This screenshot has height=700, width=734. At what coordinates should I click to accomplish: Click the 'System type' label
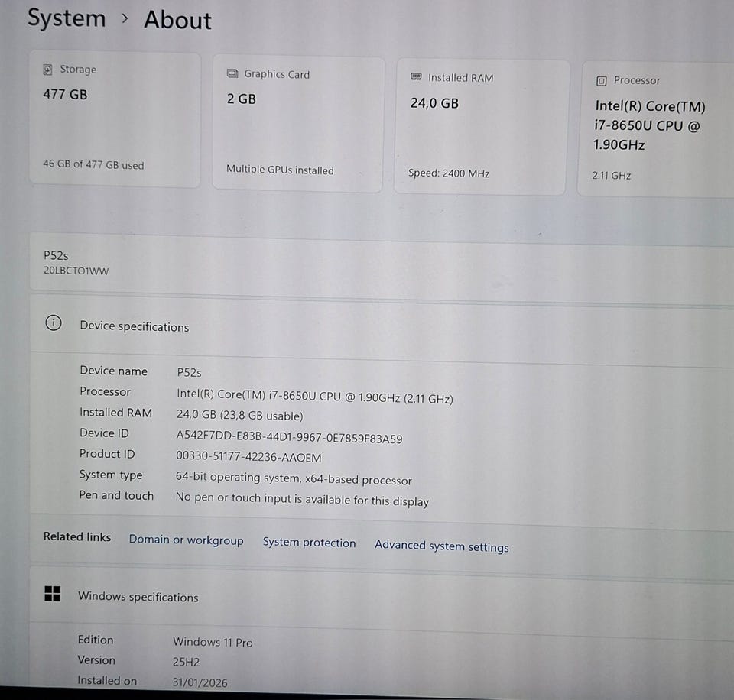[110, 475]
